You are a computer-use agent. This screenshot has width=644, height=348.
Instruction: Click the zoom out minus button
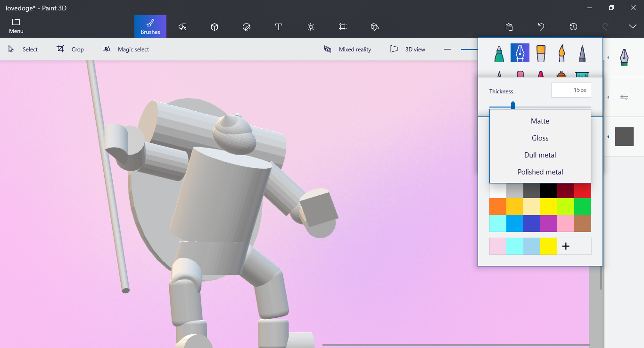coord(448,49)
